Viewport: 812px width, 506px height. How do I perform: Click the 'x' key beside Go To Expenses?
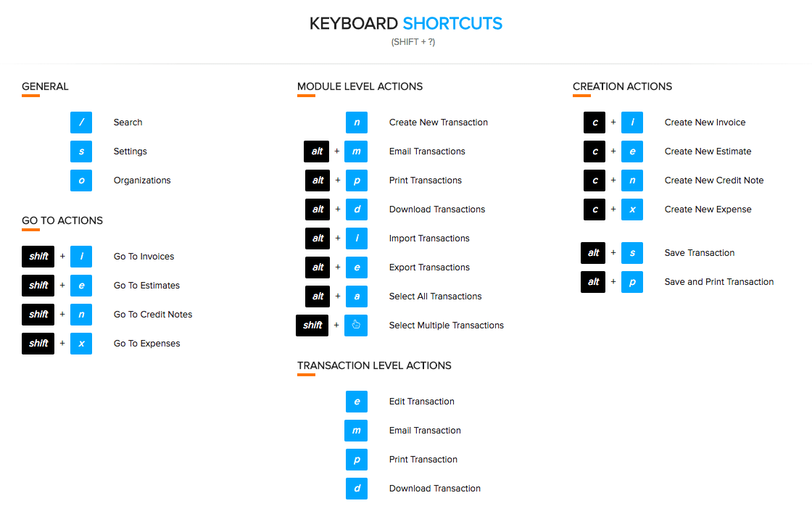point(80,343)
